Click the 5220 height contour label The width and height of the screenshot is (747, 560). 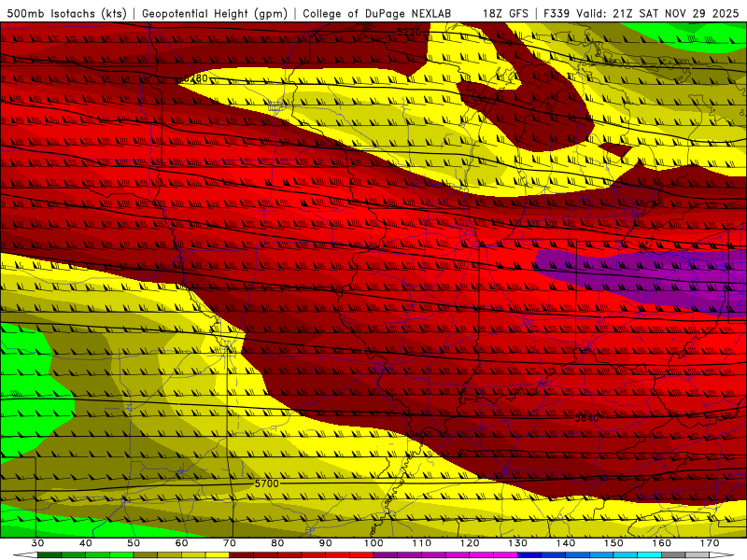click(409, 32)
